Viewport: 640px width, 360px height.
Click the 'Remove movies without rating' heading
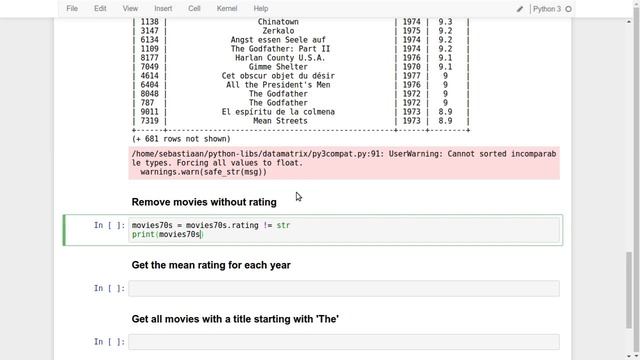(x=204, y=202)
